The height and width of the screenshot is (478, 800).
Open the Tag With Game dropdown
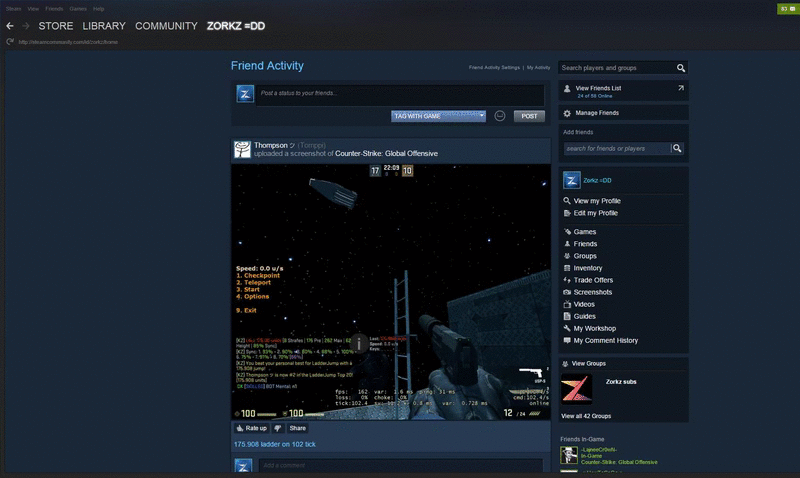pos(438,116)
